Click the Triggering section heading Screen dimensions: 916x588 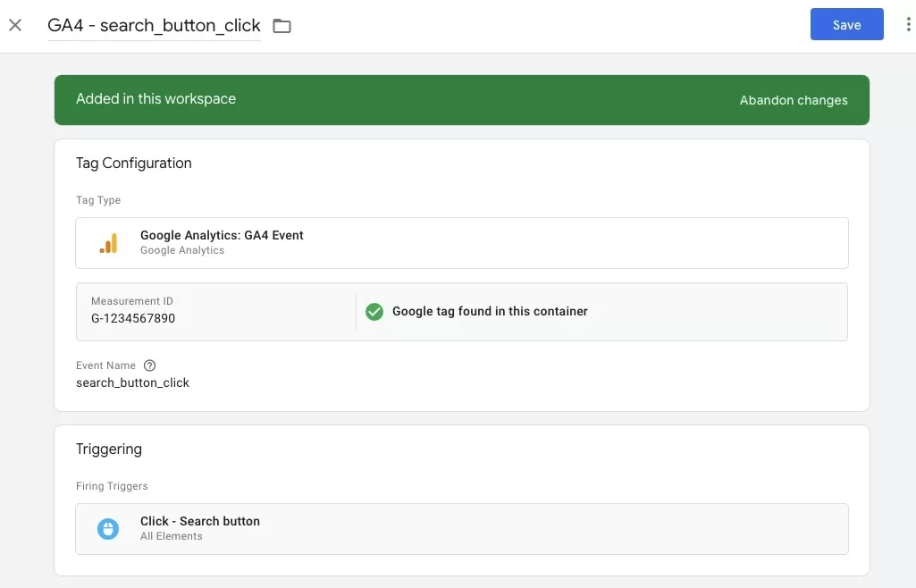click(x=109, y=449)
